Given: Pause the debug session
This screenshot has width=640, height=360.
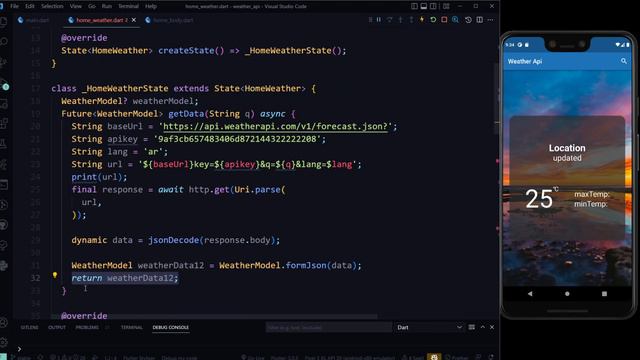Looking at the screenshot, I should (379, 20).
